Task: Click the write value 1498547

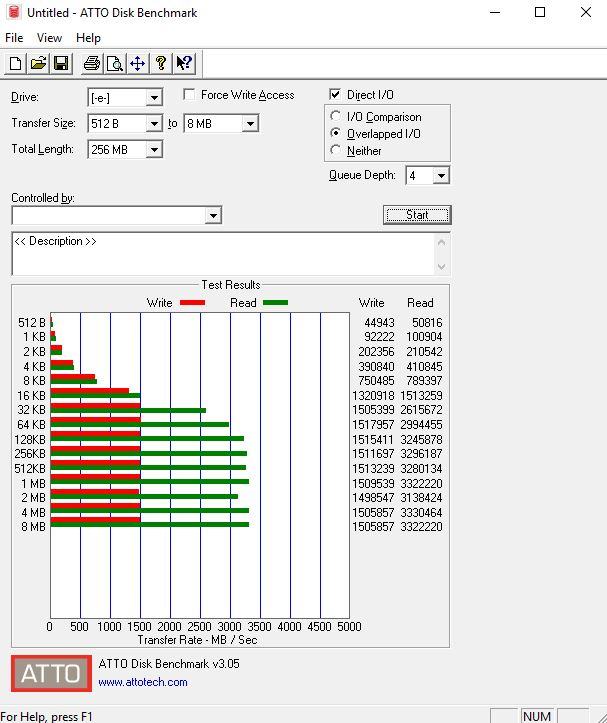Action: click(x=374, y=498)
